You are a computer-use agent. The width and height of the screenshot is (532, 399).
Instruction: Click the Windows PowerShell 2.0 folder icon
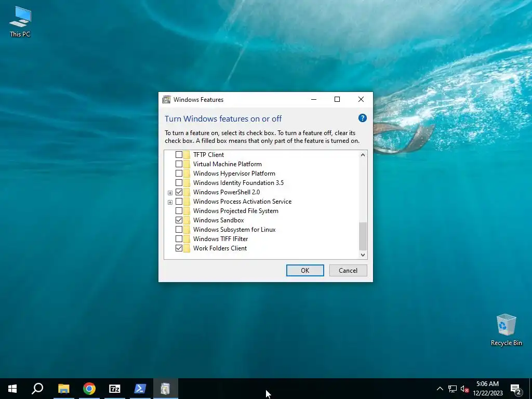[x=187, y=192]
